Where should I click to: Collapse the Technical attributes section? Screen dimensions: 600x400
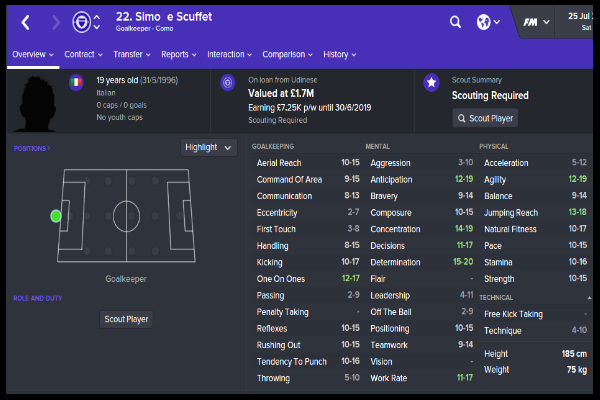pos(589,297)
